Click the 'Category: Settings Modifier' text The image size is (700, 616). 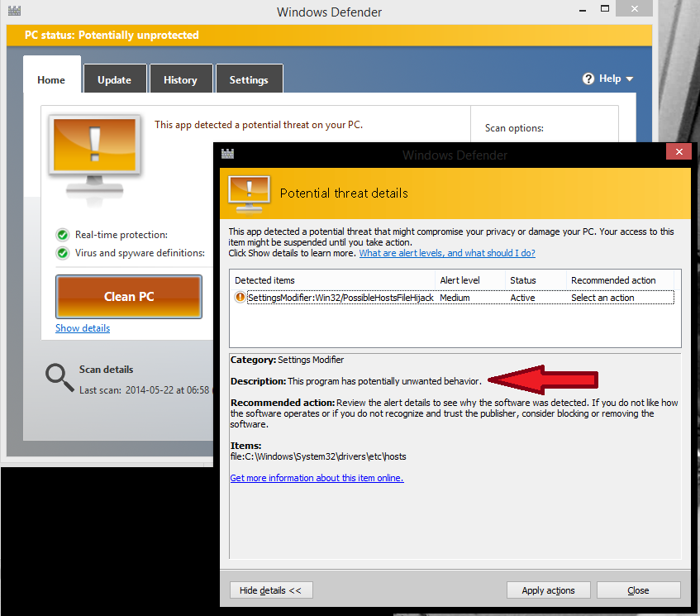point(287,360)
